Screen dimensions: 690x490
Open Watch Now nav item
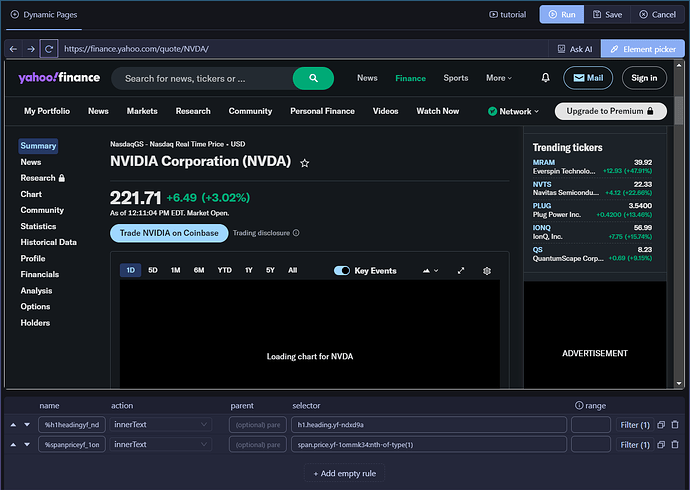point(438,111)
